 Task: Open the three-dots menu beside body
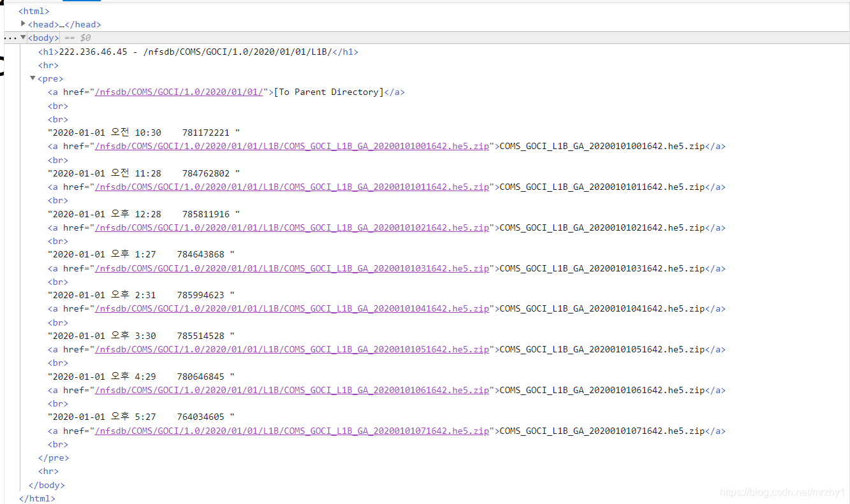pyautogui.click(x=10, y=38)
